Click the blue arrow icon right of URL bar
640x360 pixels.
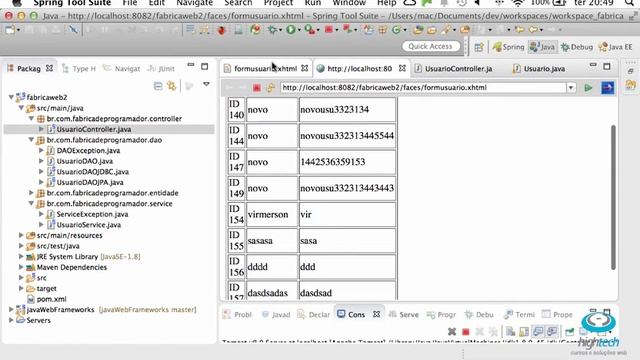tap(607, 88)
